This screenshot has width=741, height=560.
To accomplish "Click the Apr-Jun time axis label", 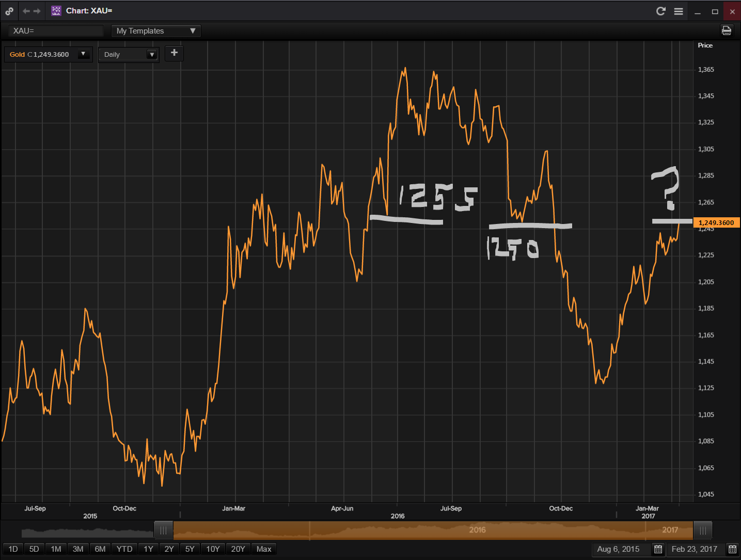I will pyautogui.click(x=342, y=508).
